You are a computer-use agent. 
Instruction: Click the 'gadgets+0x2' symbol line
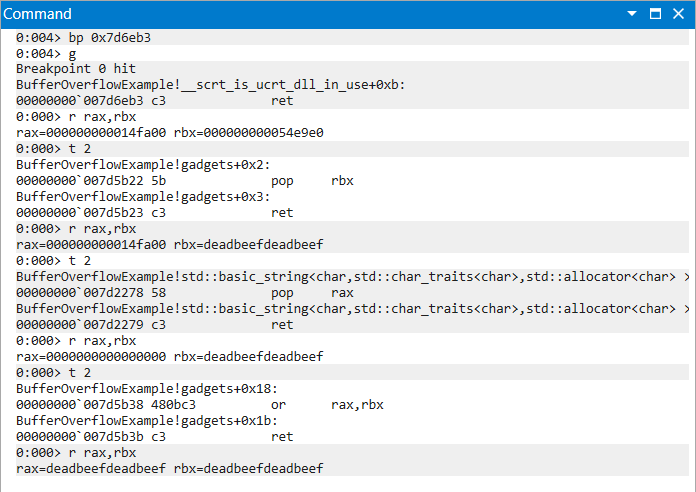pos(143,165)
